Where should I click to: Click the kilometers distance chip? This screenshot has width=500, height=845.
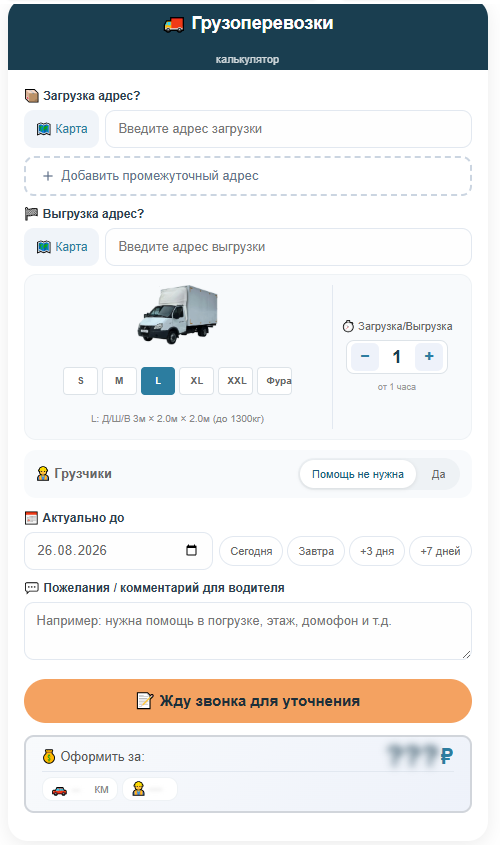[x=80, y=789]
